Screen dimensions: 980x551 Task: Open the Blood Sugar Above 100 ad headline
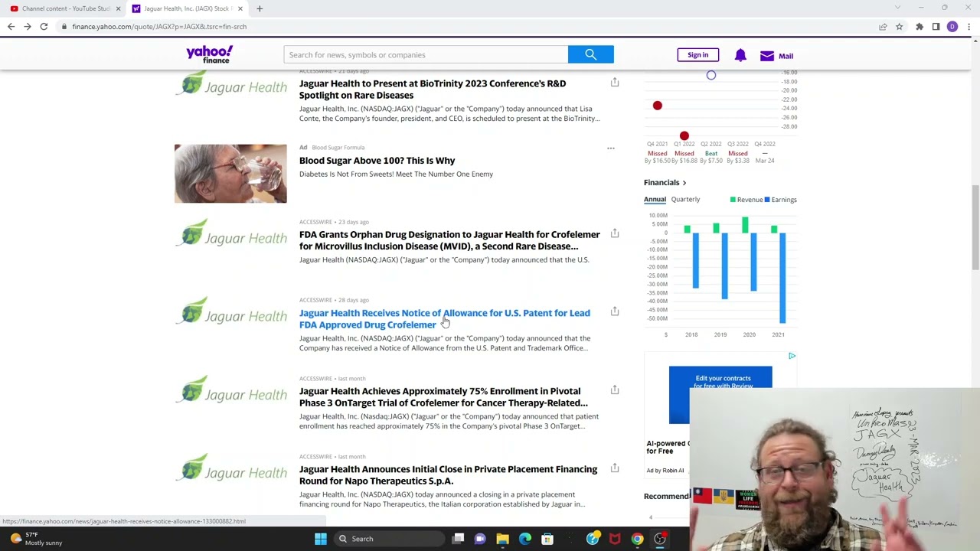(x=377, y=161)
